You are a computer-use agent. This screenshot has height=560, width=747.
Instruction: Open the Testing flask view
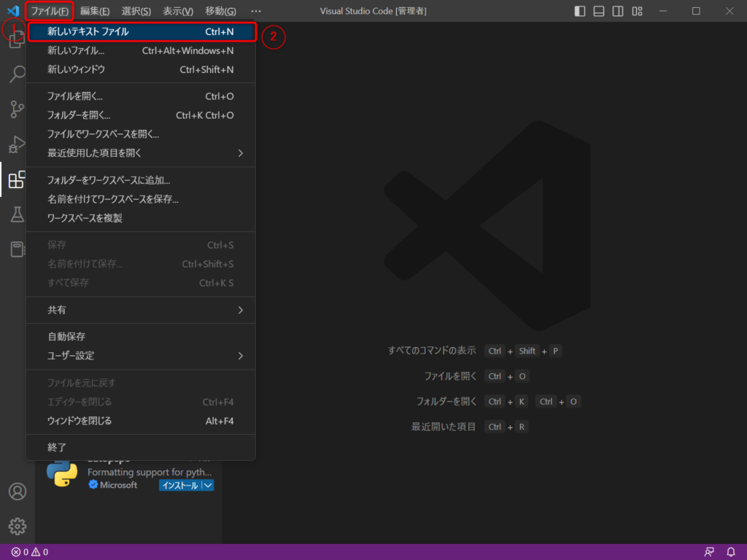pos(18,214)
